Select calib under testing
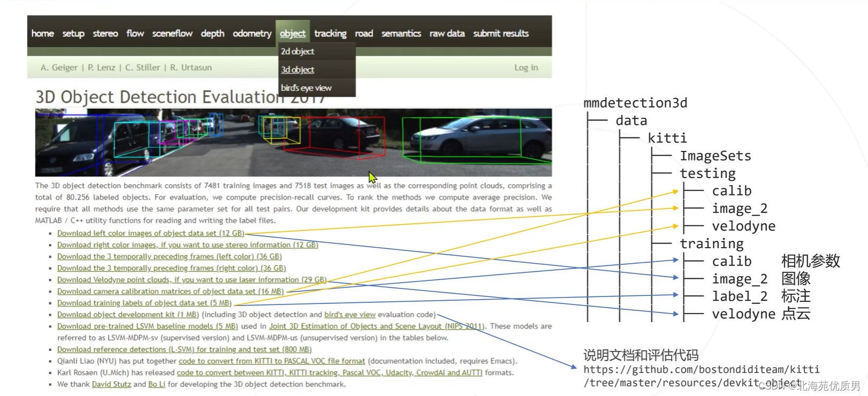This screenshot has width=868, height=396. 732,191
